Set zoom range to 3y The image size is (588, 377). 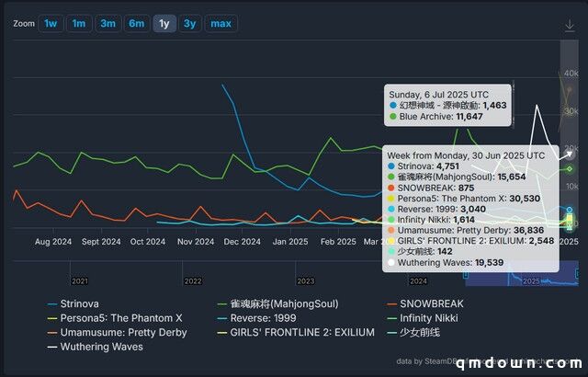190,24
